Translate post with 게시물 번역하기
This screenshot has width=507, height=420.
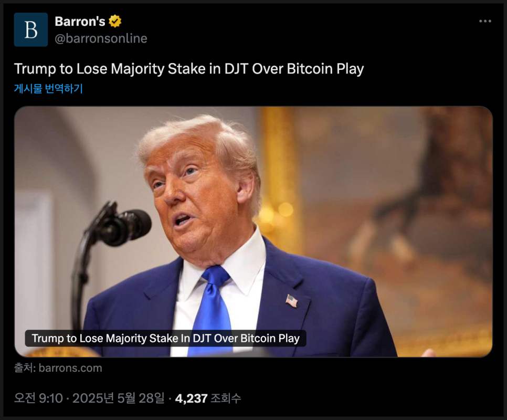(x=48, y=88)
